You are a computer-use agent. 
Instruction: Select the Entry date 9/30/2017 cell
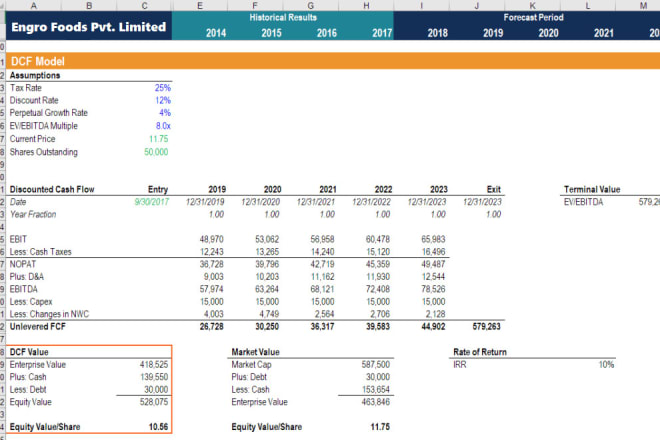click(x=151, y=202)
